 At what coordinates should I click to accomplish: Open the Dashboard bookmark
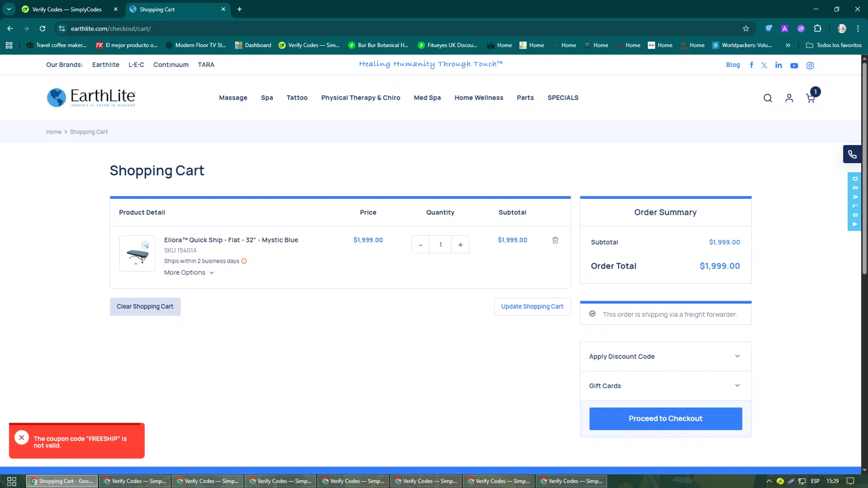tap(253, 45)
